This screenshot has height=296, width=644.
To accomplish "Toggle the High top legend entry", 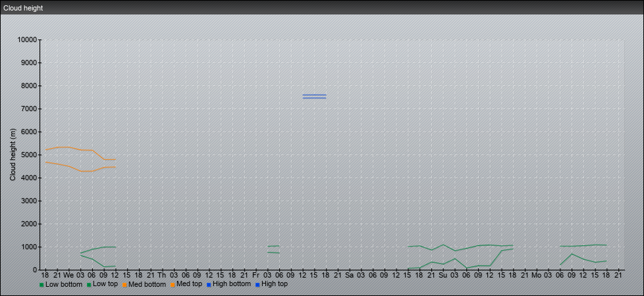I will pos(271,284).
